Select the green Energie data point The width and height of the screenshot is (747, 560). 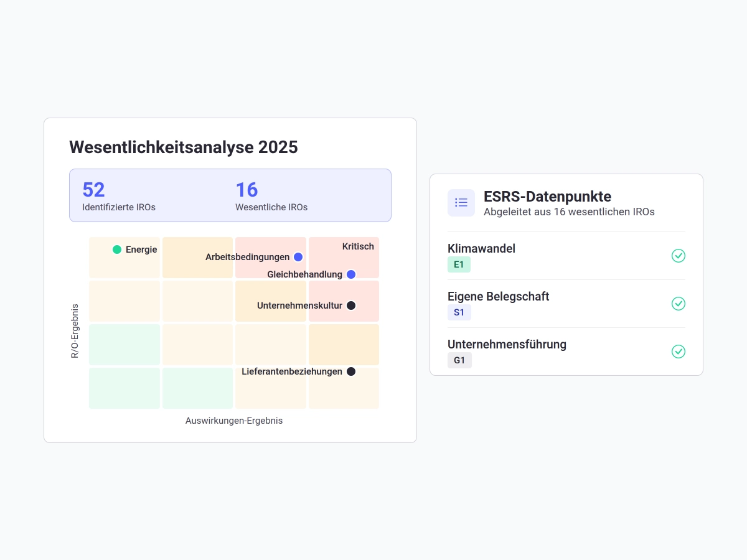click(117, 250)
